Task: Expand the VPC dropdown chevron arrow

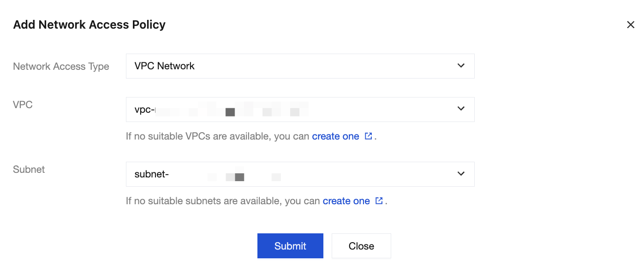Action: (461, 109)
